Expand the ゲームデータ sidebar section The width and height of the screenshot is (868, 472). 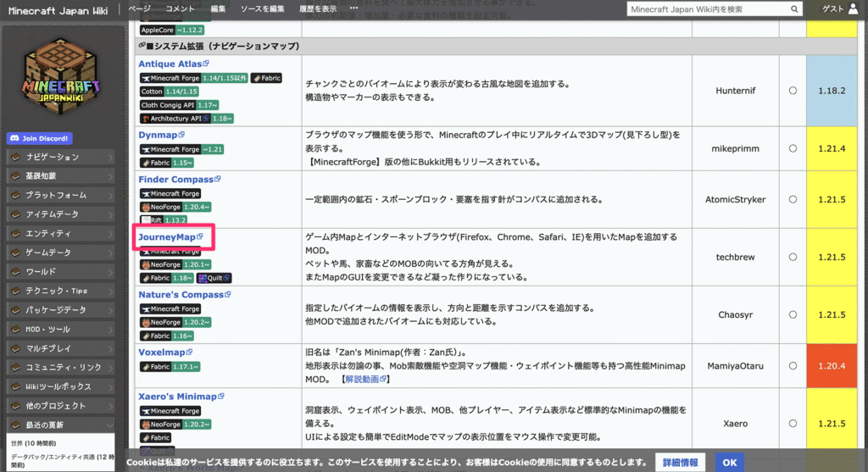coord(61,253)
